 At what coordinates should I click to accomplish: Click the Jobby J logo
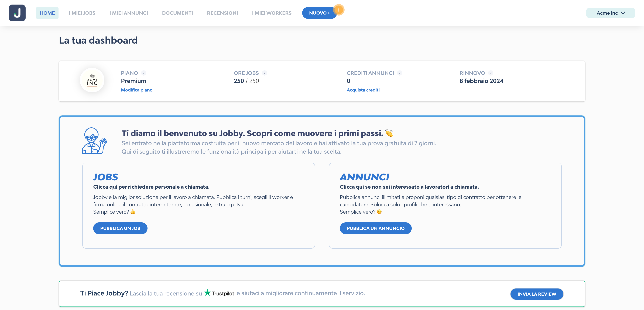point(17,13)
